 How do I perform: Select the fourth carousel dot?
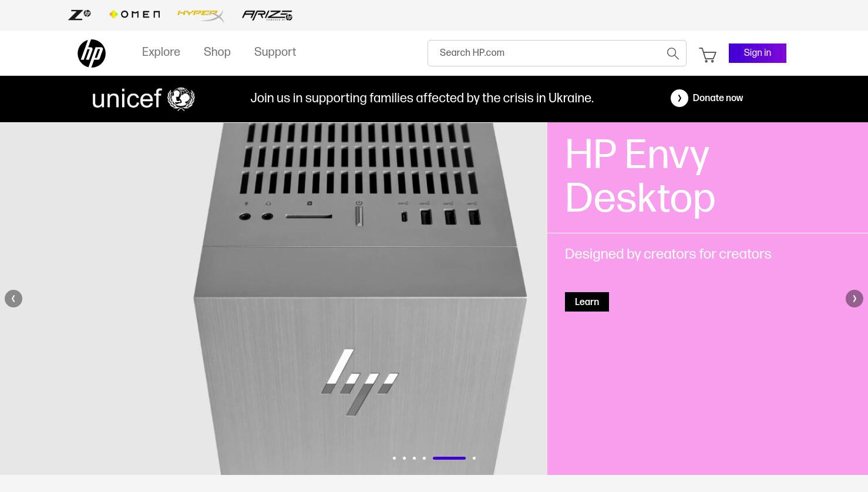[424, 458]
